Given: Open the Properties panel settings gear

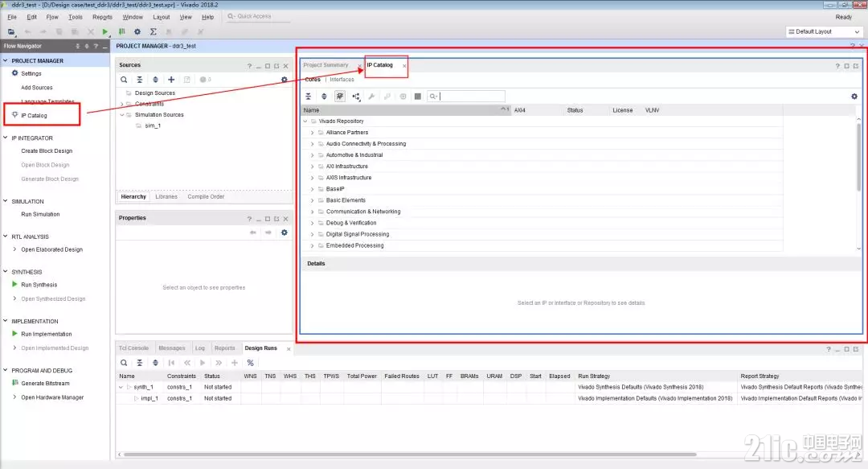Looking at the screenshot, I should (285, 232).
